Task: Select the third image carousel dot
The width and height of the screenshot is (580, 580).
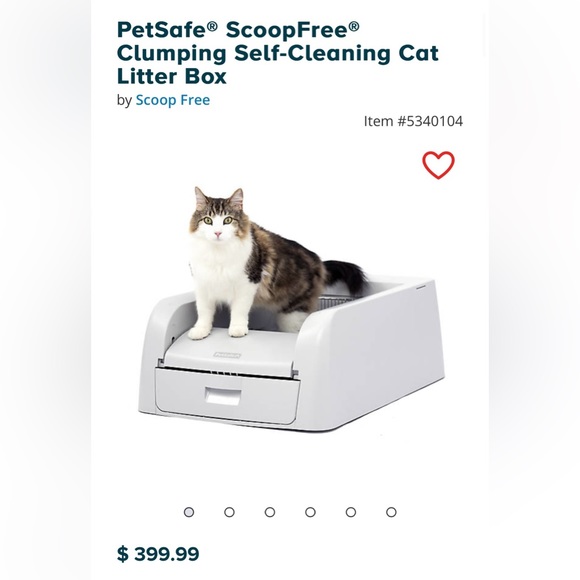Action: (270, 512)
